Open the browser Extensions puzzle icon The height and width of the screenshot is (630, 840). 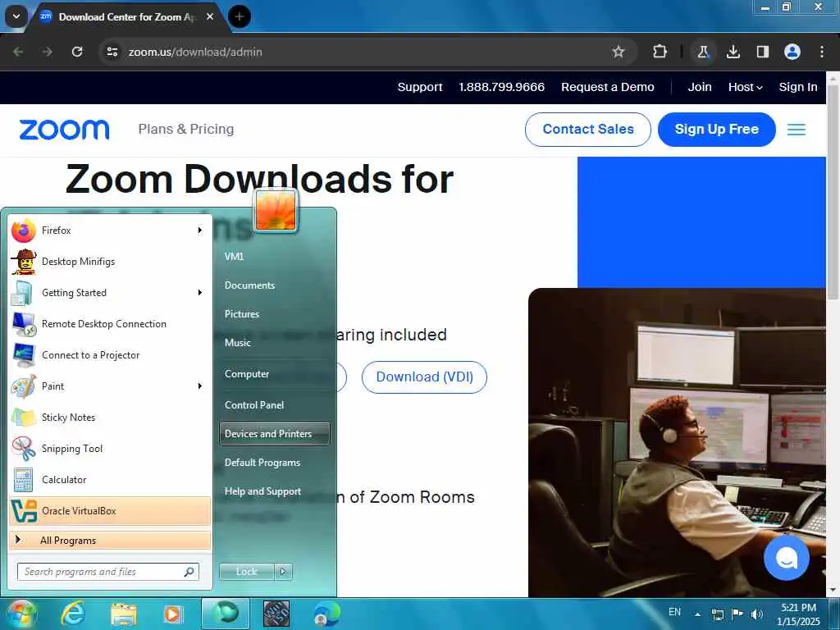click(660, 52)
